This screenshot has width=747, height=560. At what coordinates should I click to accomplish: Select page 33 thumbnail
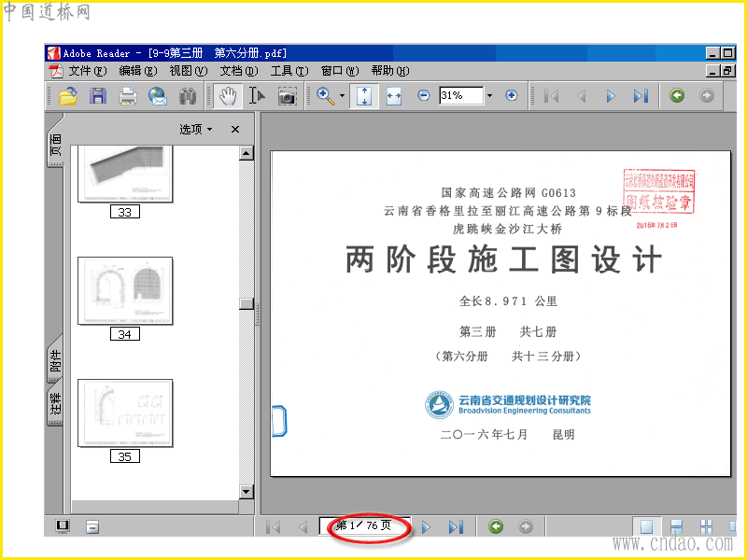coord(125,174)
